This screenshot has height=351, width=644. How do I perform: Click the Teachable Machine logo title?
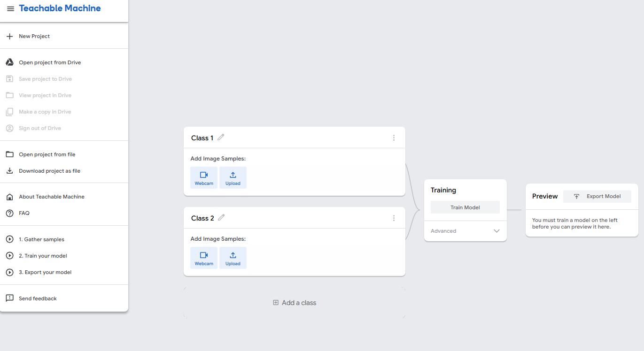point(60,8)
